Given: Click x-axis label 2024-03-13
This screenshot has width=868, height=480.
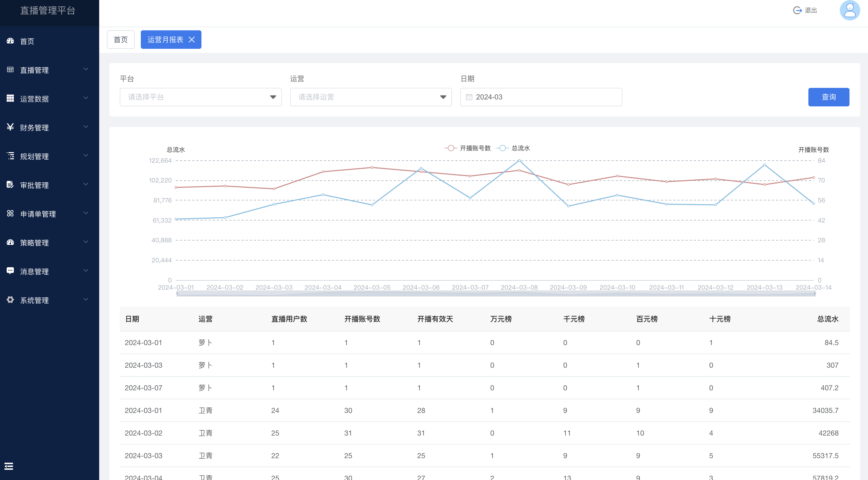Looking at the screenshot, I should pos(764,287).
